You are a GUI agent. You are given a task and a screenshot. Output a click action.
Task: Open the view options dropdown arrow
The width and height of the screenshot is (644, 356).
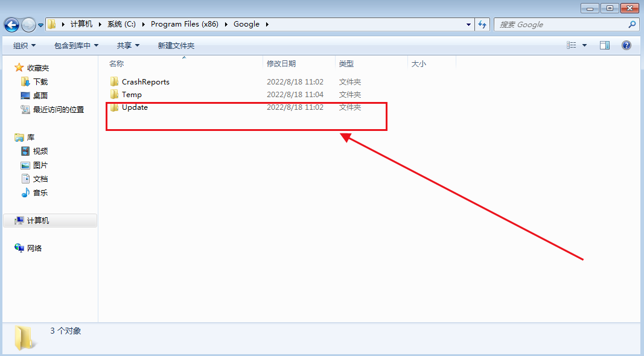pos(584,45)
